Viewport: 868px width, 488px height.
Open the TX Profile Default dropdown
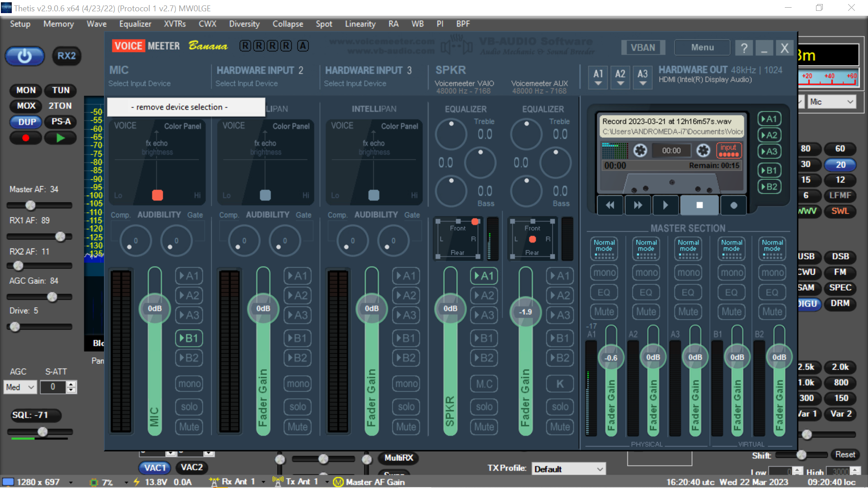coord(568,469)
